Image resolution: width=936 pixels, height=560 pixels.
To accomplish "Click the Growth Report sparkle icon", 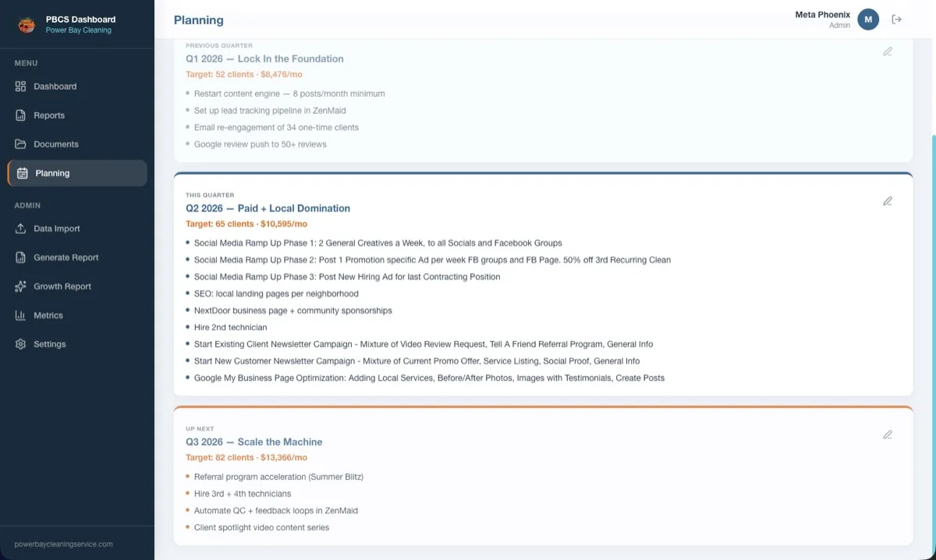I will [x=21, y=286].
